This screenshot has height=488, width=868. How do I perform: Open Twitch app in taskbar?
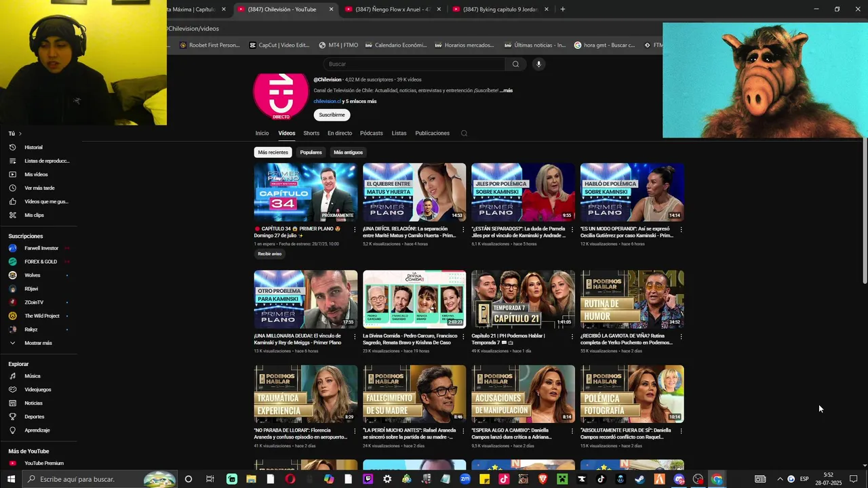click(368, 479)
